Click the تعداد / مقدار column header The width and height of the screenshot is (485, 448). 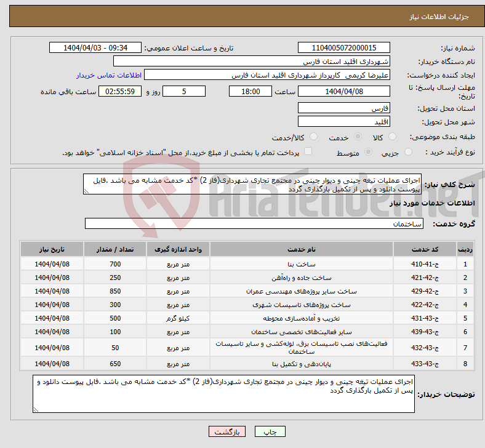(114, 249)
